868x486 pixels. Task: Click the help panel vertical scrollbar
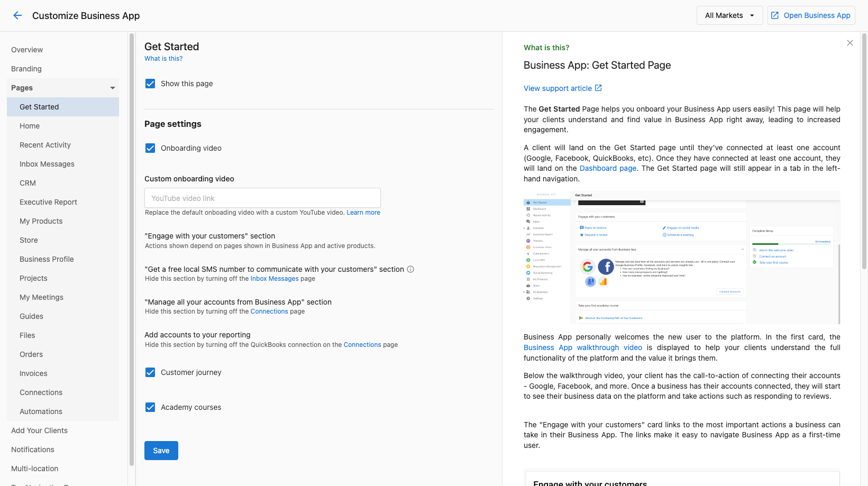pos(864,151)
